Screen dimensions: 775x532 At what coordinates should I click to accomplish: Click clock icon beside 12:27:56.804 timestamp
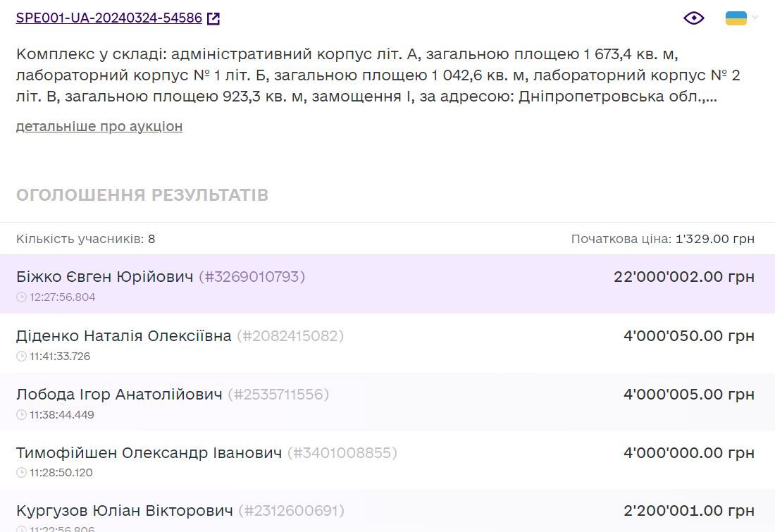(x=21, y=297)
